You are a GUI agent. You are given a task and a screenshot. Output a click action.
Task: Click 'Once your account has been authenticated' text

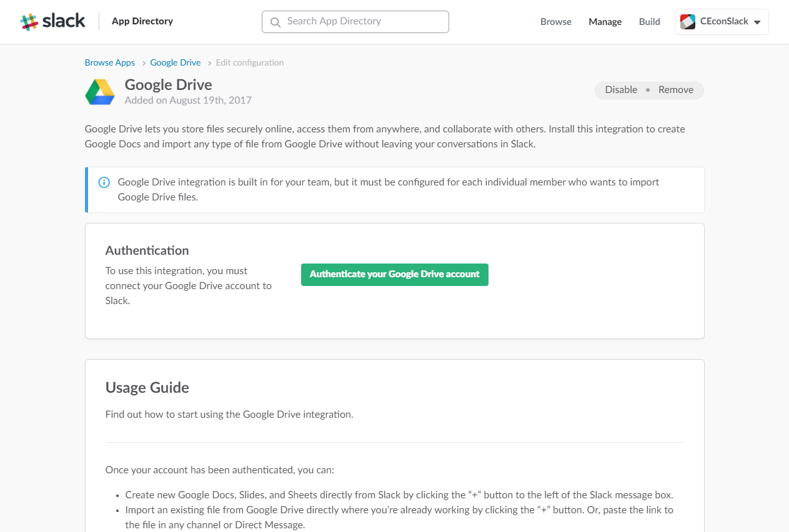pos(220,470)
